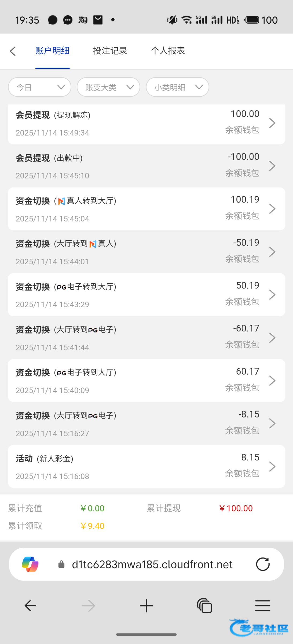The image size is (293, 644).
Task: Open the browser hamburger menu
Action: (263, 606)
